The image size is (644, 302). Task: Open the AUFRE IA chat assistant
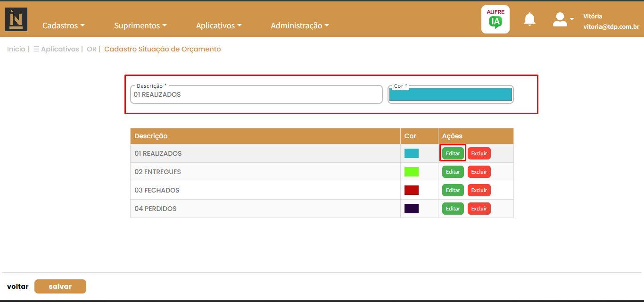pos(495,19)
